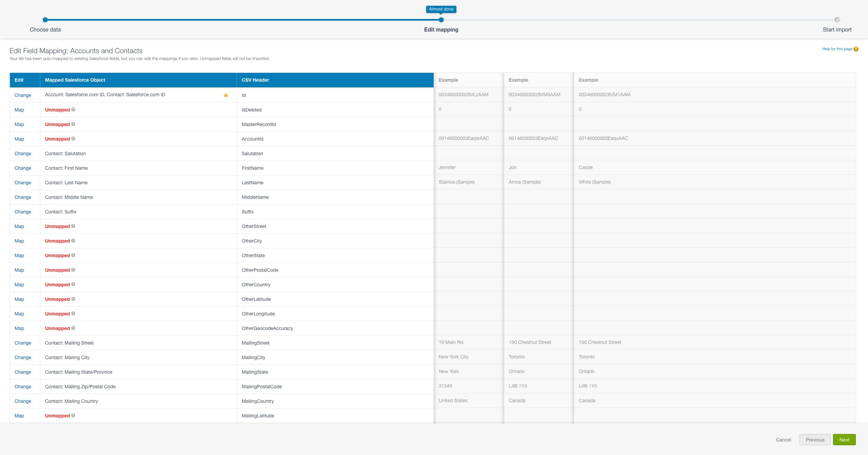
Task: Click Change link for Contact: First Name
Action: coord(23,168)
